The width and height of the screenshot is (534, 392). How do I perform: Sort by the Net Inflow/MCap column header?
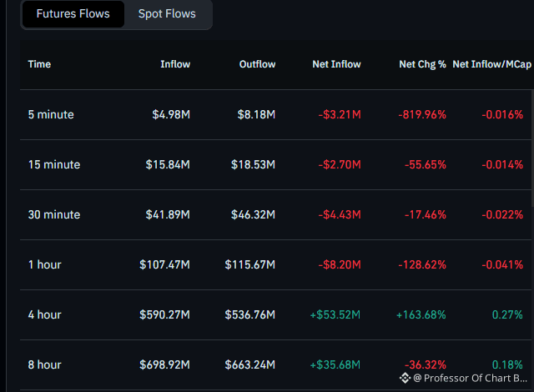coord(491,64)
